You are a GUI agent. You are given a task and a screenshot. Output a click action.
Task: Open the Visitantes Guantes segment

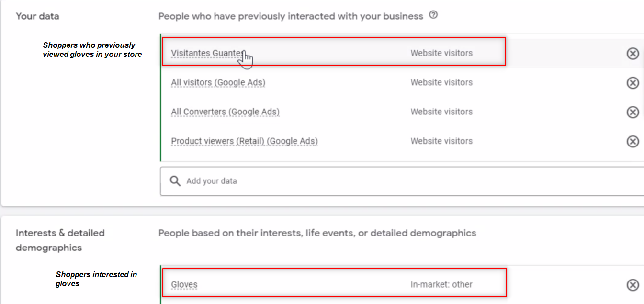[208, 53]
